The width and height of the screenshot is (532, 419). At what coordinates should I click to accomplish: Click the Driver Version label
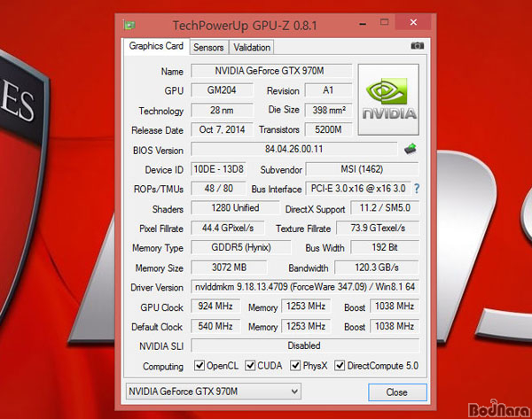157,288
